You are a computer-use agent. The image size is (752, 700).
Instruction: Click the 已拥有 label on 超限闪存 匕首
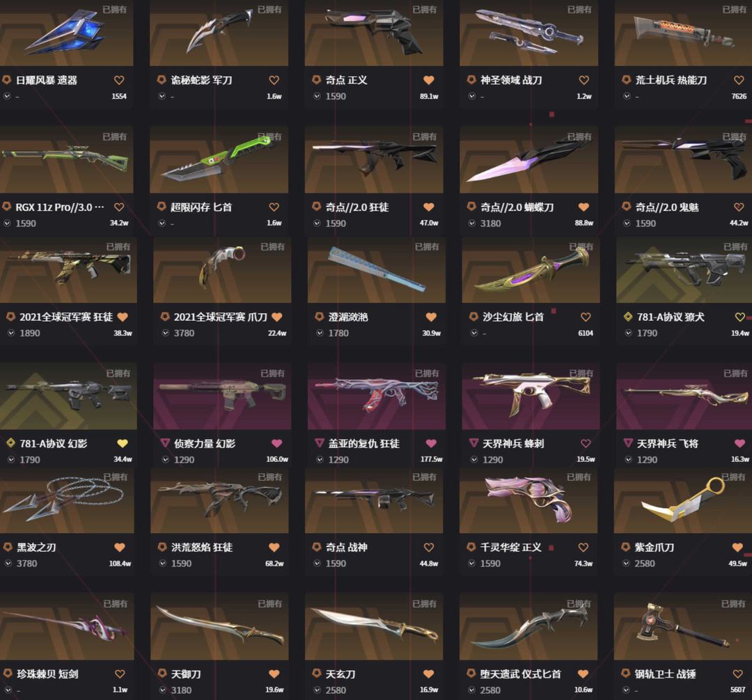pos(269,136)
